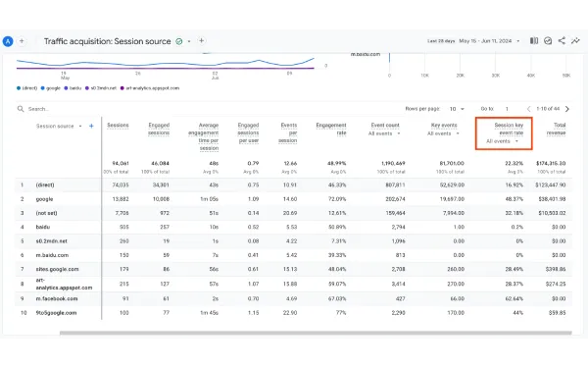Click the plus icon next to avatar
This screenshot has height=368, width=588.
tap(22, 41)
